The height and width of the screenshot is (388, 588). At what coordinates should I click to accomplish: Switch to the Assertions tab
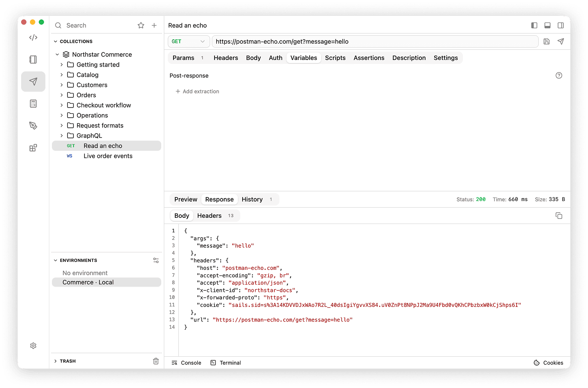click(x=369, y=58)
